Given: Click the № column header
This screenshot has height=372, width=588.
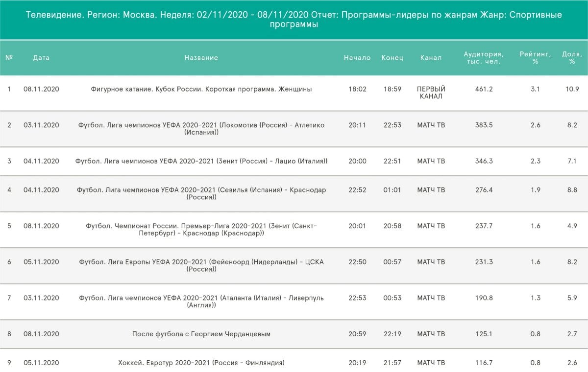Looking at the screenshot, I should coord(9,57).
